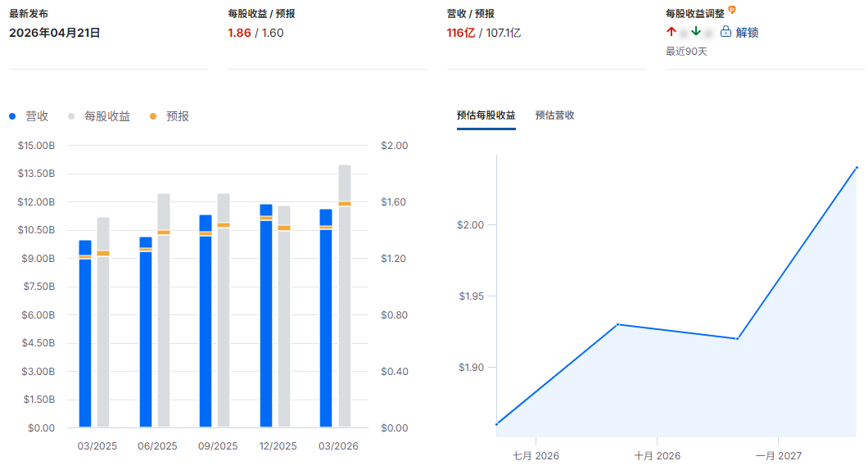Select the blue revenue bar for 03/2025

85,333
